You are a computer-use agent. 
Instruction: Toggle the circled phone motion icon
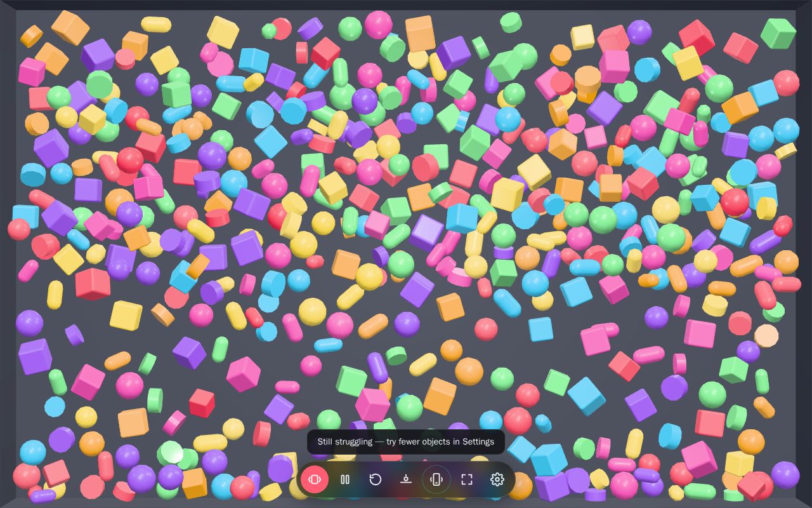tap(436, 479)
